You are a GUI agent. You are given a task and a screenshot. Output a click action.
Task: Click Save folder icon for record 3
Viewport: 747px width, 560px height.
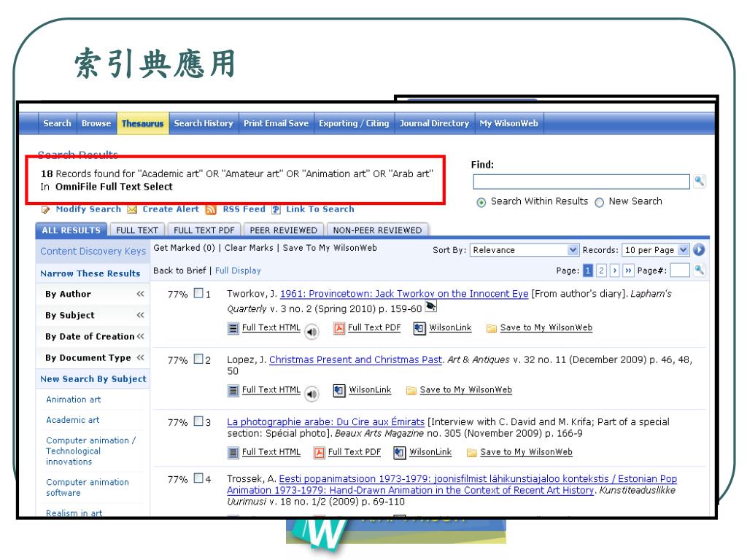pos(472,452)
